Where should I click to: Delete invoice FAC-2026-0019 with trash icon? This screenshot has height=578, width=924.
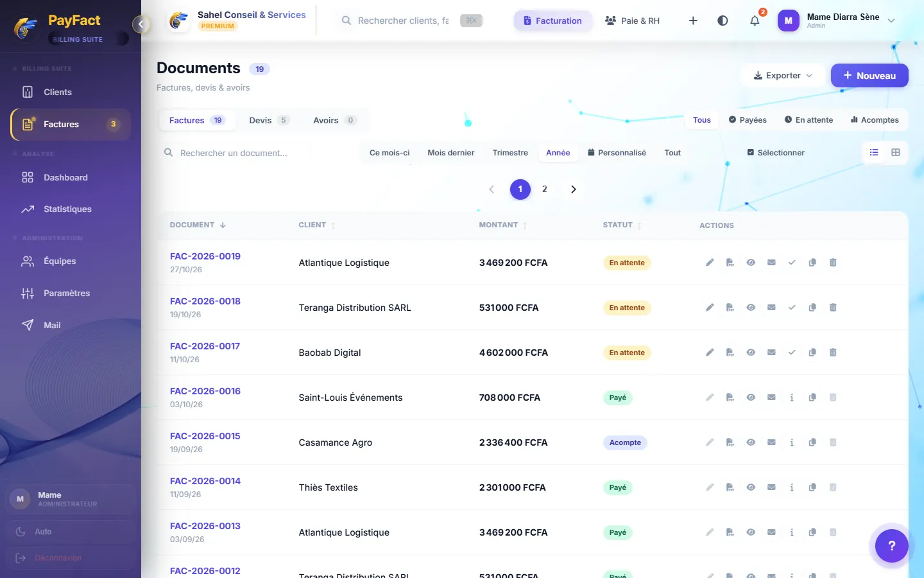coord(833,263)
